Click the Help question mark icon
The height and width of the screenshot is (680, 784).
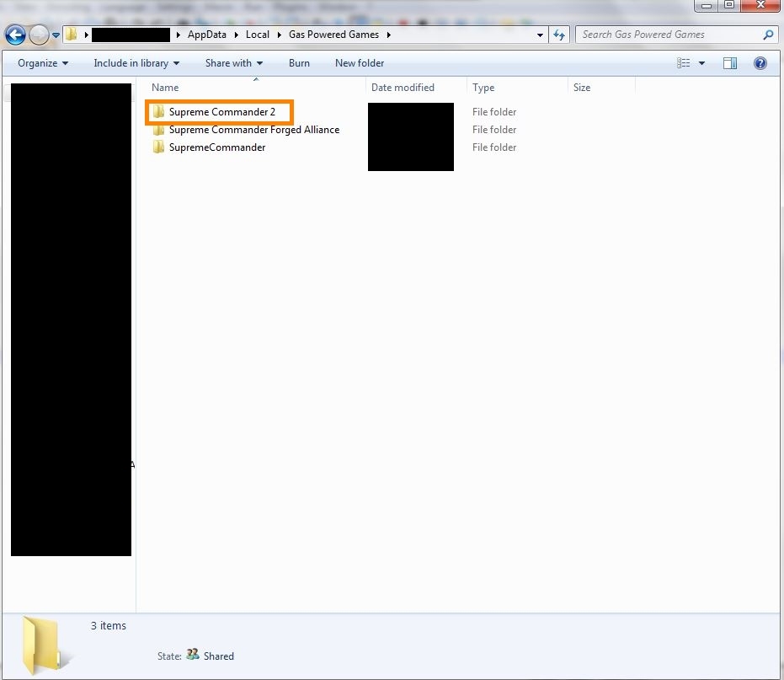[760, 63]
